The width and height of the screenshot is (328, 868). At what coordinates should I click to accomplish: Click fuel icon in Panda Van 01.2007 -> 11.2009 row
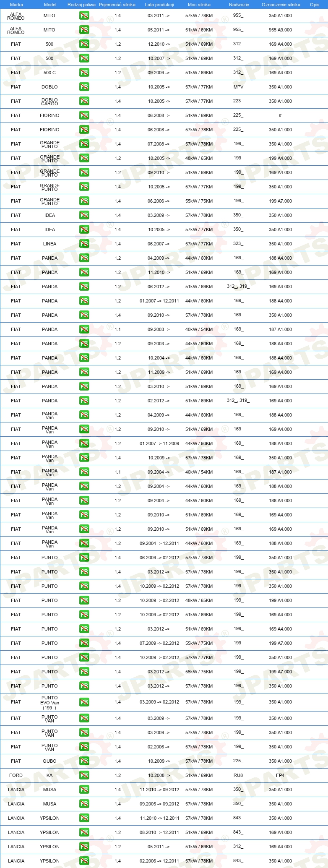(x=84, y=443)
